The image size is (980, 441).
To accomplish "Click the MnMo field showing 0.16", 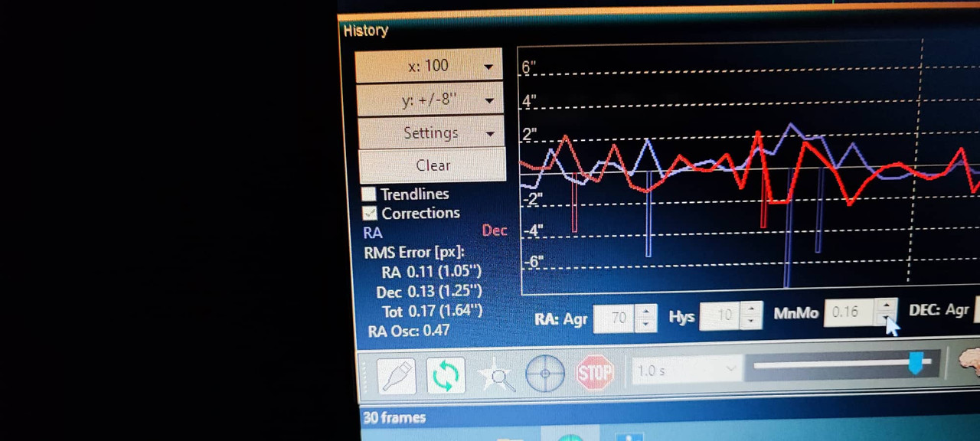I will coord(850,312).
